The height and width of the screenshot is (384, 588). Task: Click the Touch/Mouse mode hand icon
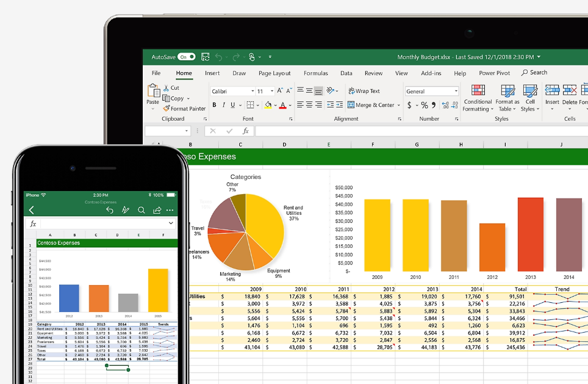click(252, 57)
